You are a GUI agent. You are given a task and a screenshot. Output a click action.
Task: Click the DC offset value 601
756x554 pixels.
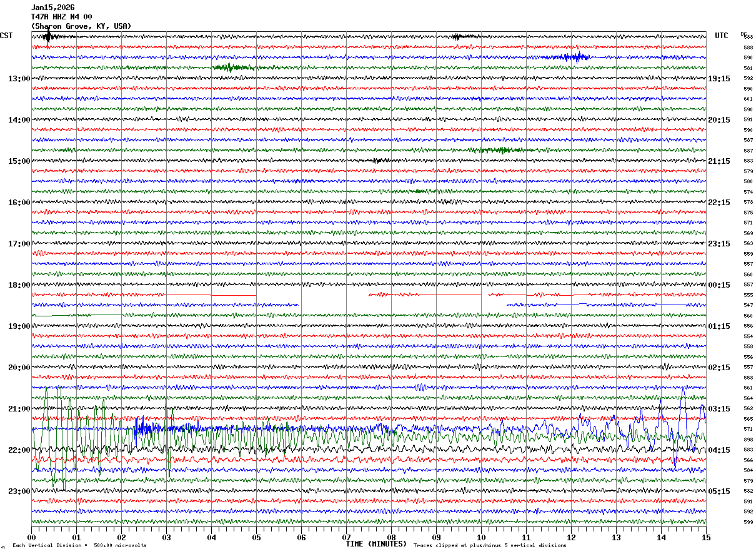748,99
